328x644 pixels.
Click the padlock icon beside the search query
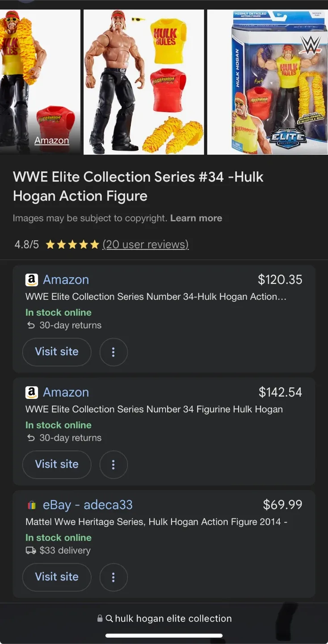tap(100, 619)
